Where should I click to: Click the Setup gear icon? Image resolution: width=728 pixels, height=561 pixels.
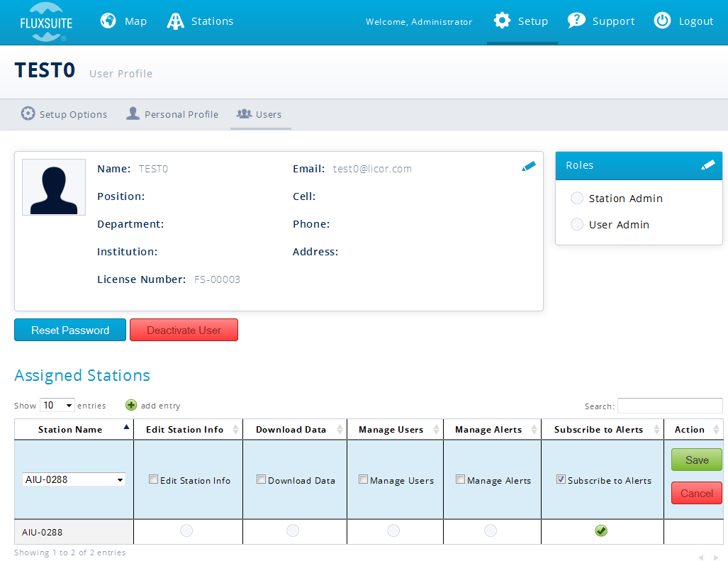click(502, 21)
